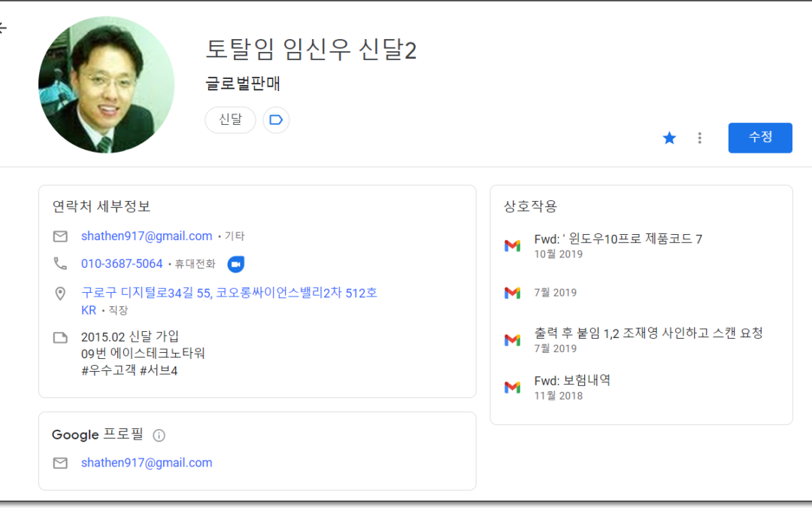This screenshot has height=508, width=812.
Task: Select the contact name 토탈임 임신우 신달2
Action: pyautogui.click(x=311, y=50)
